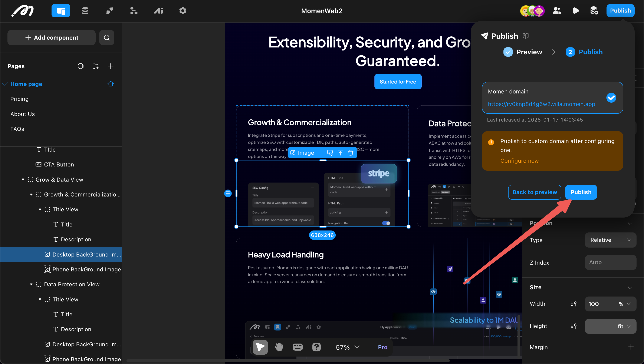Select the CTA Button tree item
Viewport: 644px width, 364px height.
59,165
